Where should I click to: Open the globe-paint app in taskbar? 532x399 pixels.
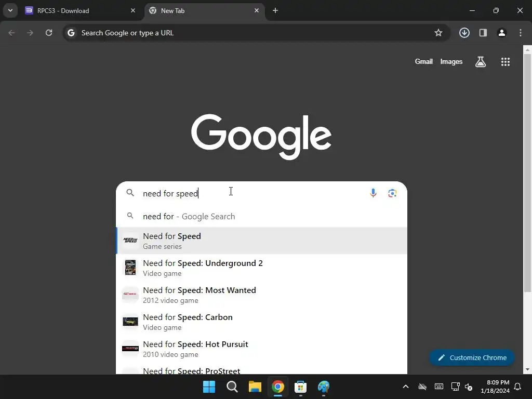tap(323, 387)
